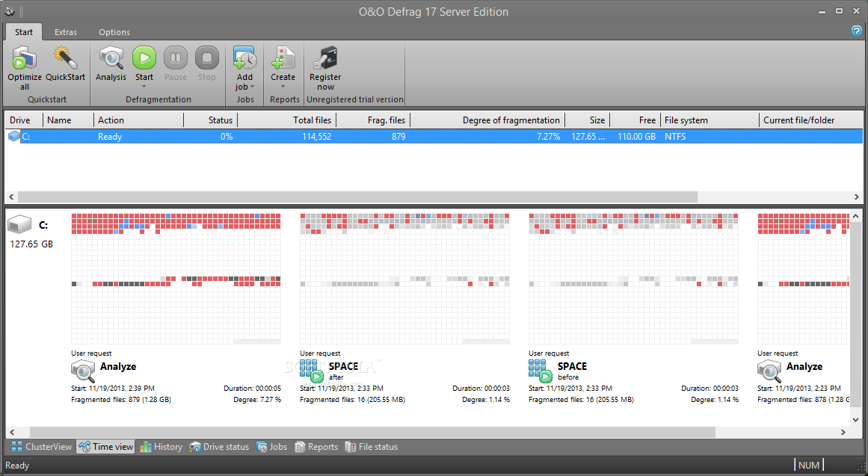The image size is (868, 476).
Task: Click the Create reports icon
Action: pyautogui.click(x=283, y=59)
